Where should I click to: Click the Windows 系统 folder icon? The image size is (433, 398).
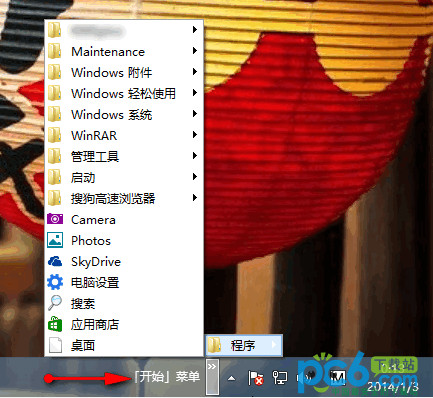coord(54,114)
